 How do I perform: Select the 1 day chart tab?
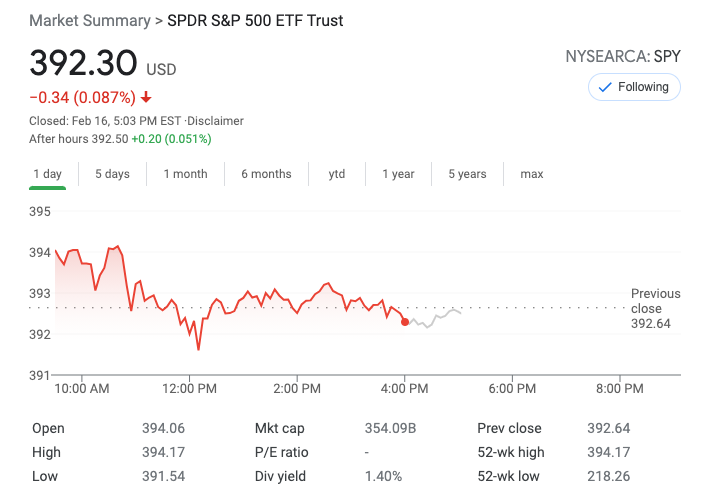click(x=48, y=174)
